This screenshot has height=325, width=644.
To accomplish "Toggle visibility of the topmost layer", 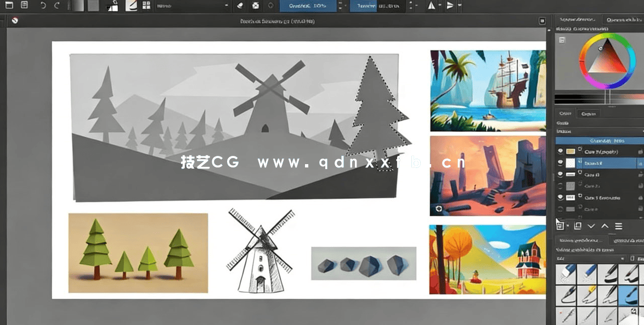I will [x=561, y=150].
